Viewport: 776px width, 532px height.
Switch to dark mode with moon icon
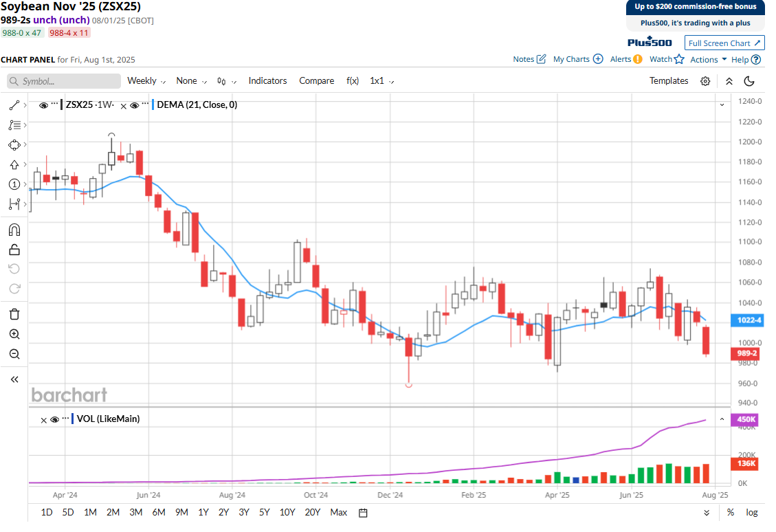(x=749, y=81)
